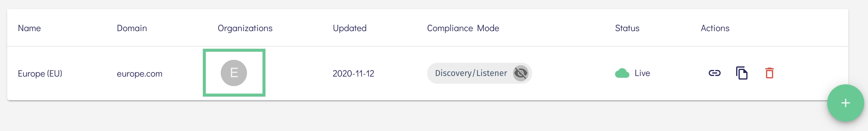Click the green cloud status icon
Image resolution: width=868 pixels, height=131 pixels.
pos(622,73)
